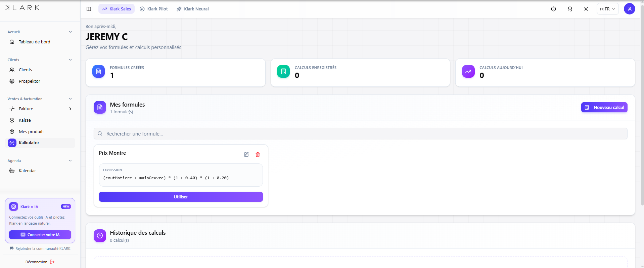644x268 pixels.
Task: Open Kalendar in the sidebar
Action: pos(40,171)
